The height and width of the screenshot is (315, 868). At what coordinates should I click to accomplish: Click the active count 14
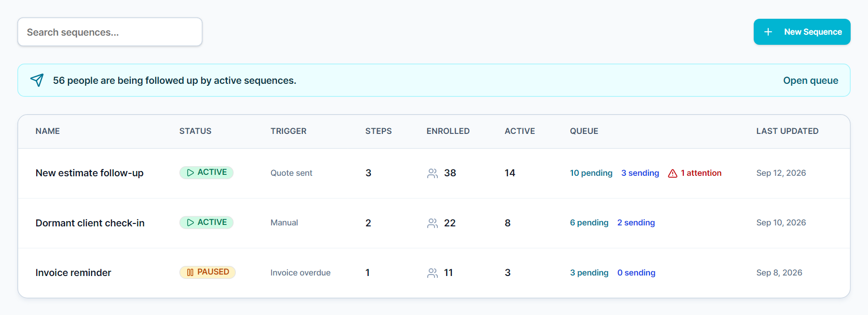(510, 173)
